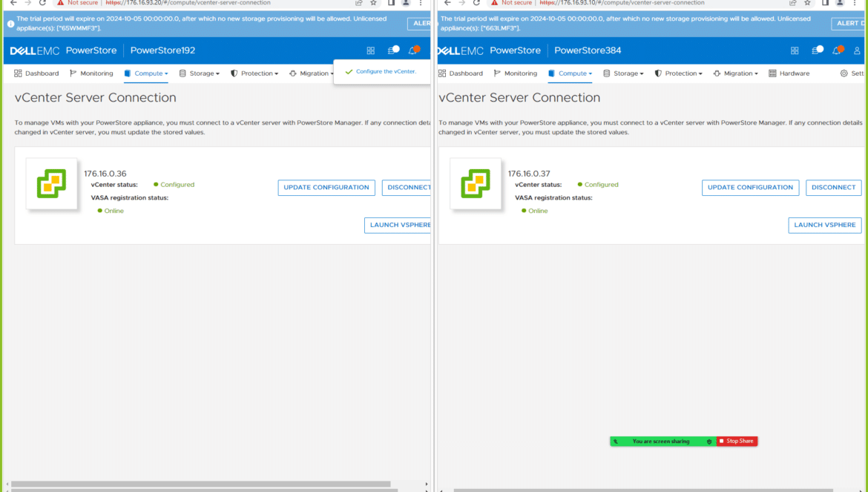Click the horizontal scrollbar in PowerStore384 window

[x=643, y=491]
